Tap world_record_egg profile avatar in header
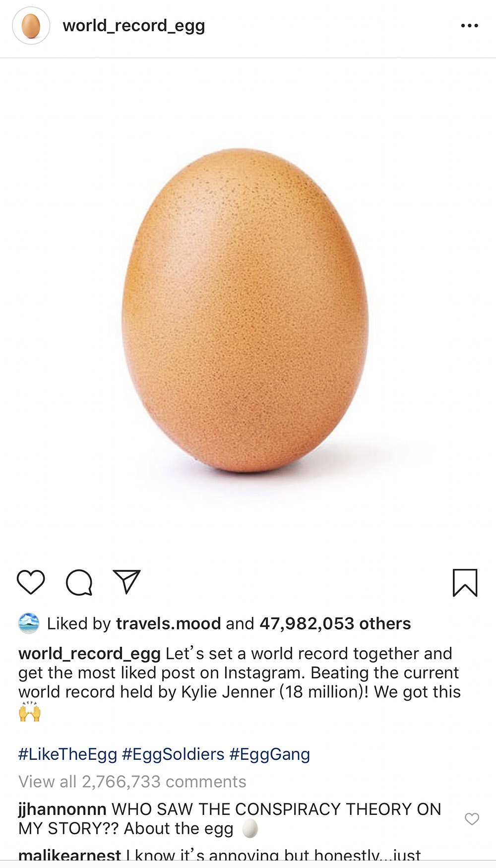The height and width of the screenshot is (868, 496). click(31, 26)
